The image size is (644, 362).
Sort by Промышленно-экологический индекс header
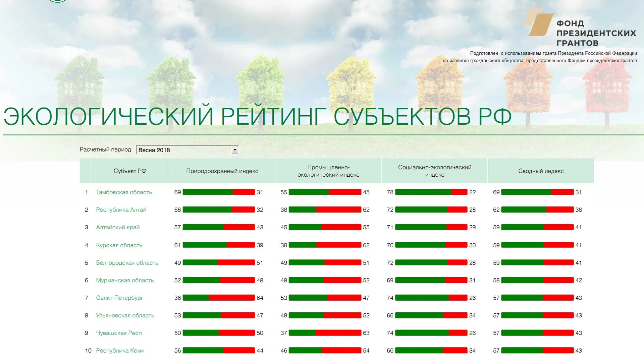coord(328,171)
